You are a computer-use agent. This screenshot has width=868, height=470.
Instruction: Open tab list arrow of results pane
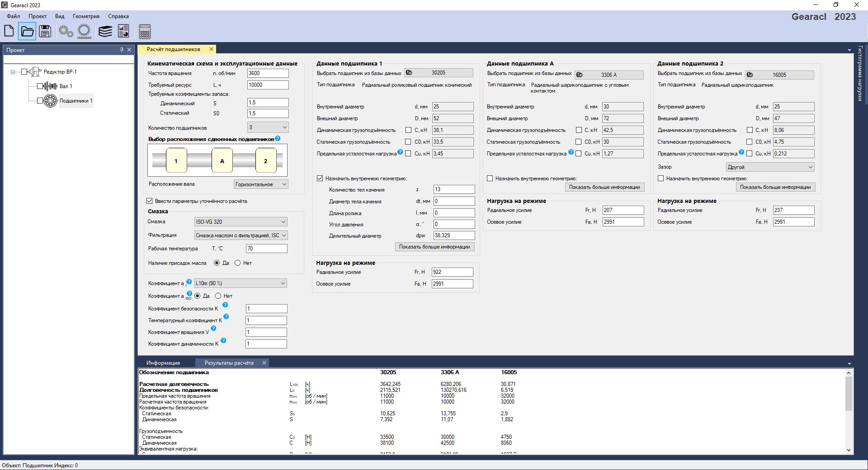[x=849, y=363]
